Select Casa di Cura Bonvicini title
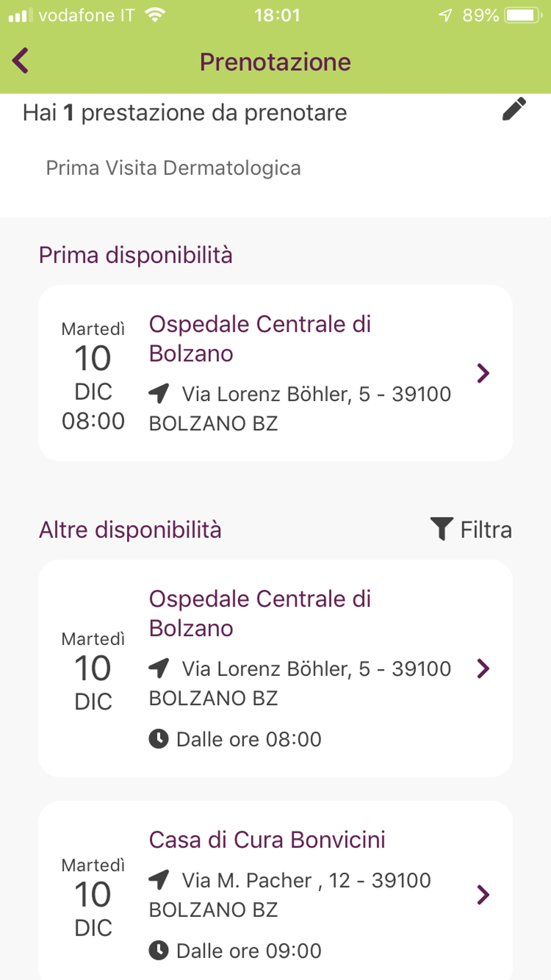551x980 pixels. click(267, 840)
